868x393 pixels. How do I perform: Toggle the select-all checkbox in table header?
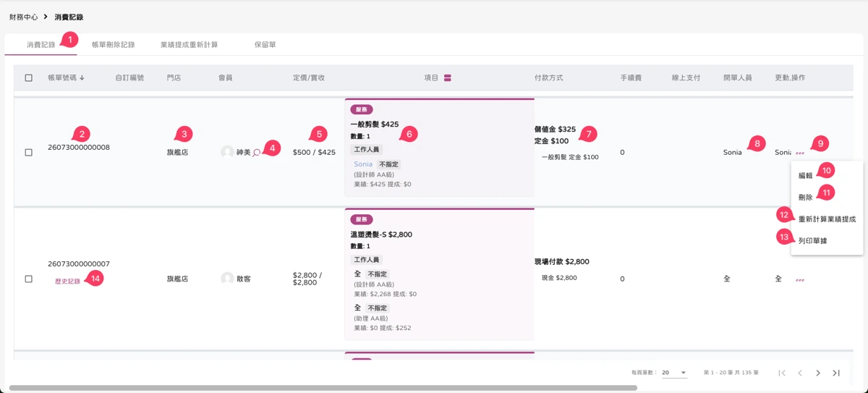29,77
